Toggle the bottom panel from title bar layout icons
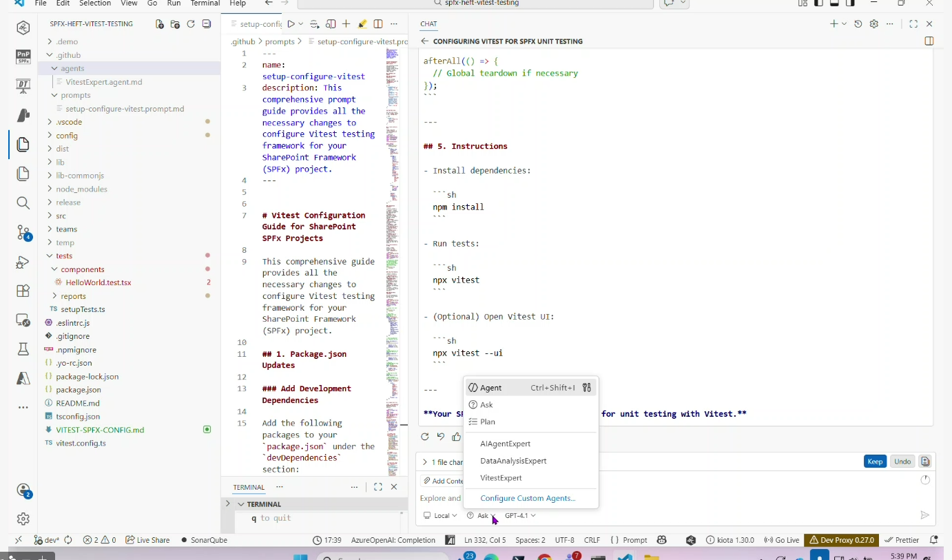This screenshot has height=560, width=952. tap(834, 3)
